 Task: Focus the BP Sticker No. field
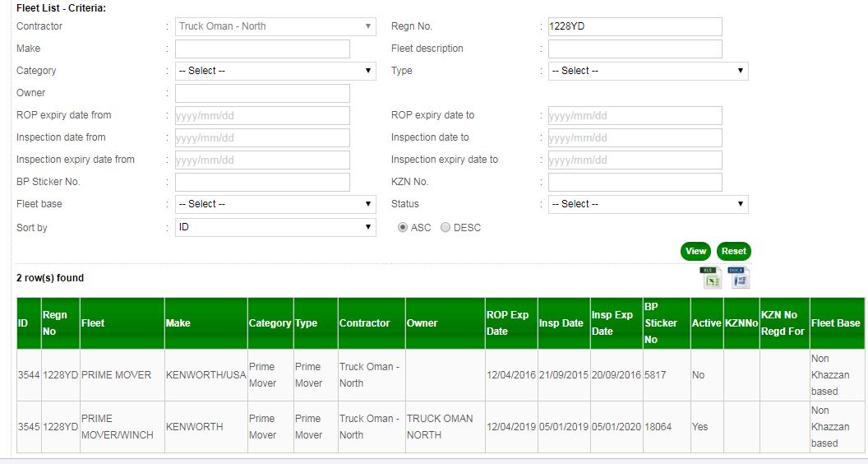coord(262,182)
